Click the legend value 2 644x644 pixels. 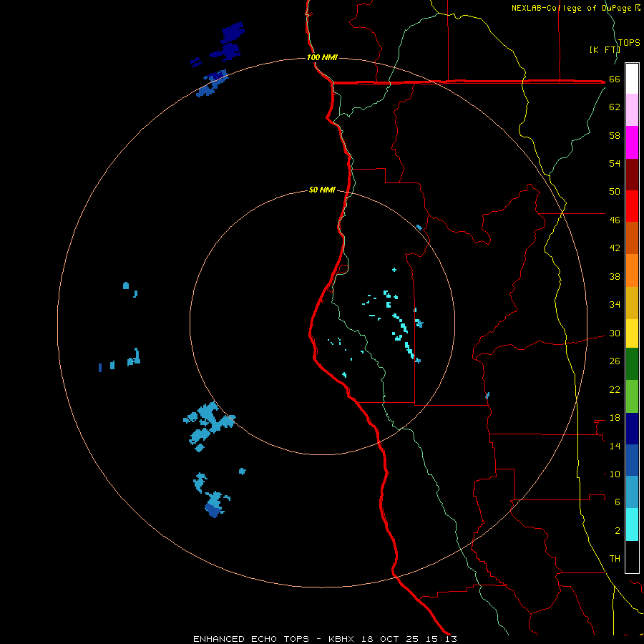[618, 530]
